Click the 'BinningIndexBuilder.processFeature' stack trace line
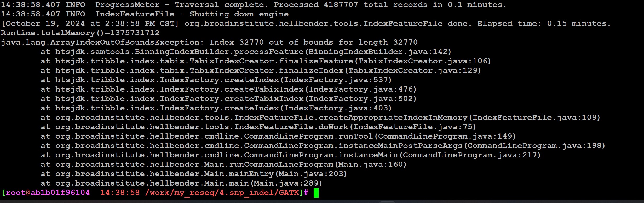Image resolution: width=644 pixels, height=203 pixels. [246, 52]
